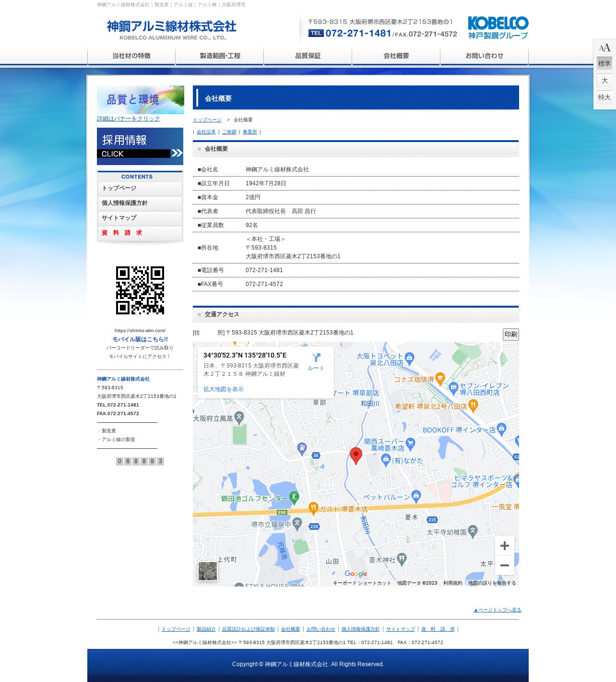
Task: Open 資料請求 in CONTENTS sidebar
Action: click(x=140, y=233)
